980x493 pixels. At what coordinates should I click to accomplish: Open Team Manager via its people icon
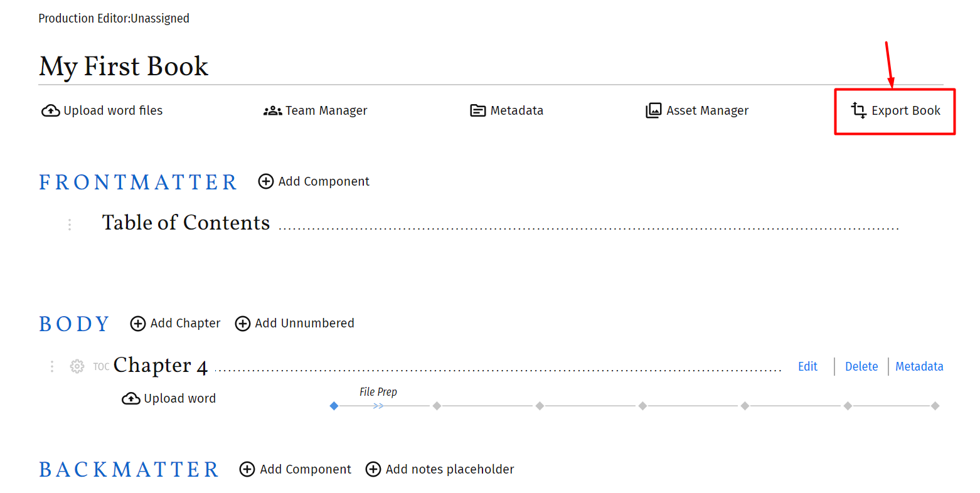tap(272, 111)
